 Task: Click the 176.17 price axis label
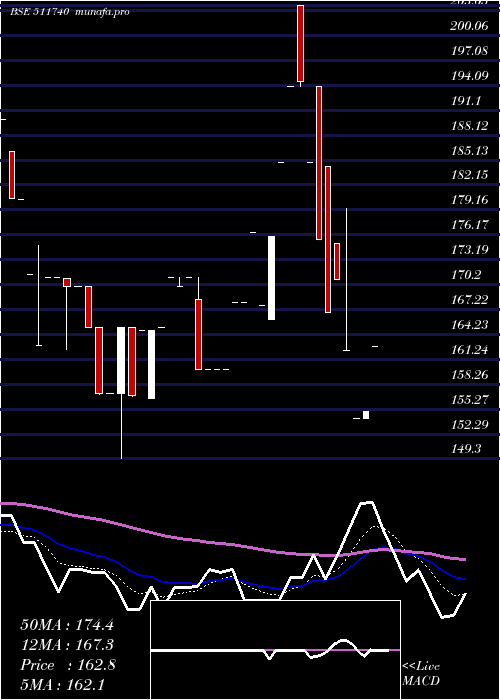tap(469, 225)
